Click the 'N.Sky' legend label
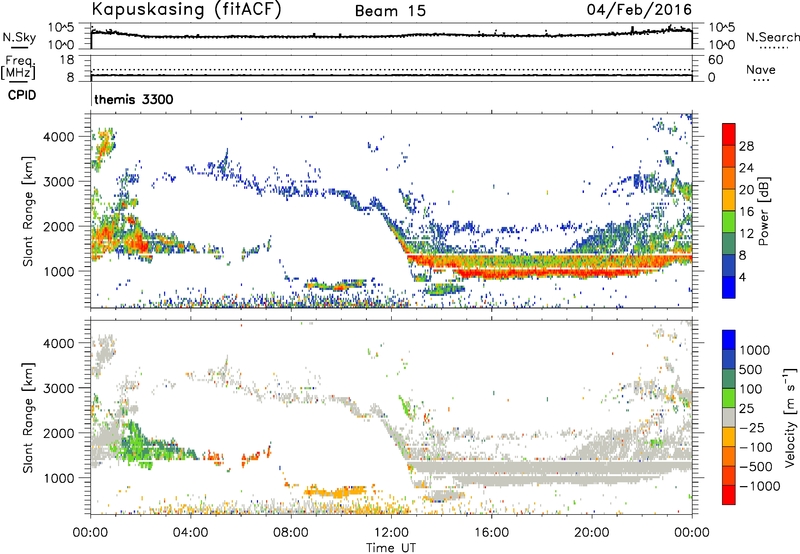This screenshot has height=554, width=800. 19,37
